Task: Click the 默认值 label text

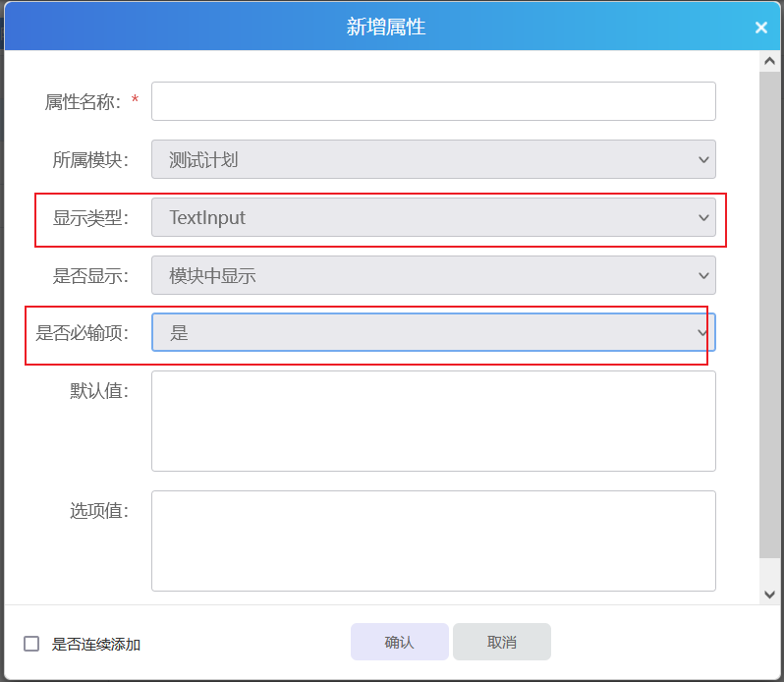Action: (98, 390)
